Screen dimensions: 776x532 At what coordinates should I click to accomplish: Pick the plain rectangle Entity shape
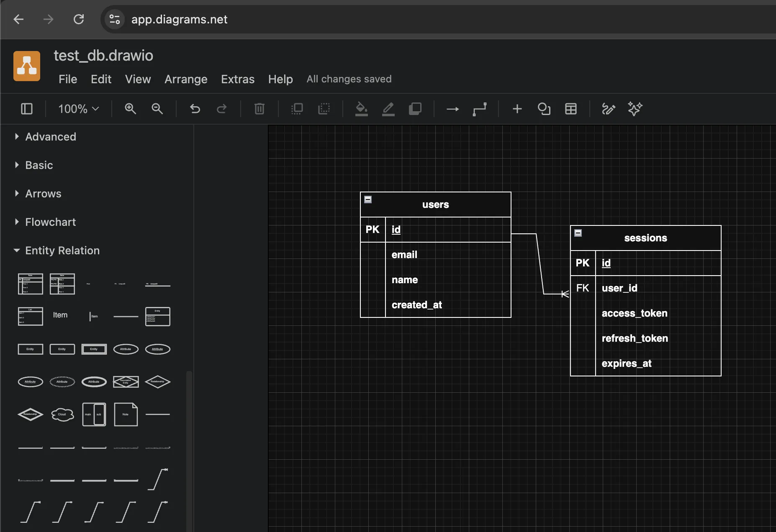click(31, 349)
